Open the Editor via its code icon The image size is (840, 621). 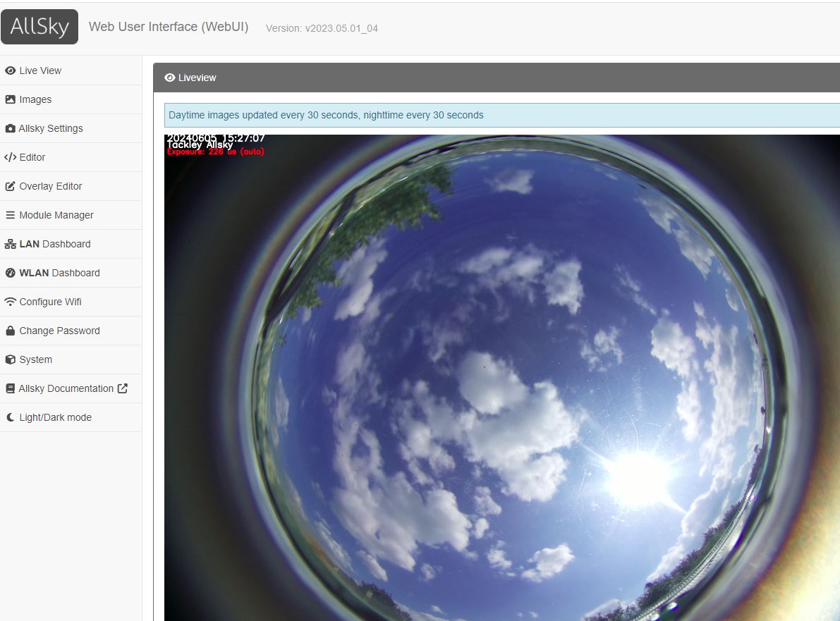[x=10, y=157]
